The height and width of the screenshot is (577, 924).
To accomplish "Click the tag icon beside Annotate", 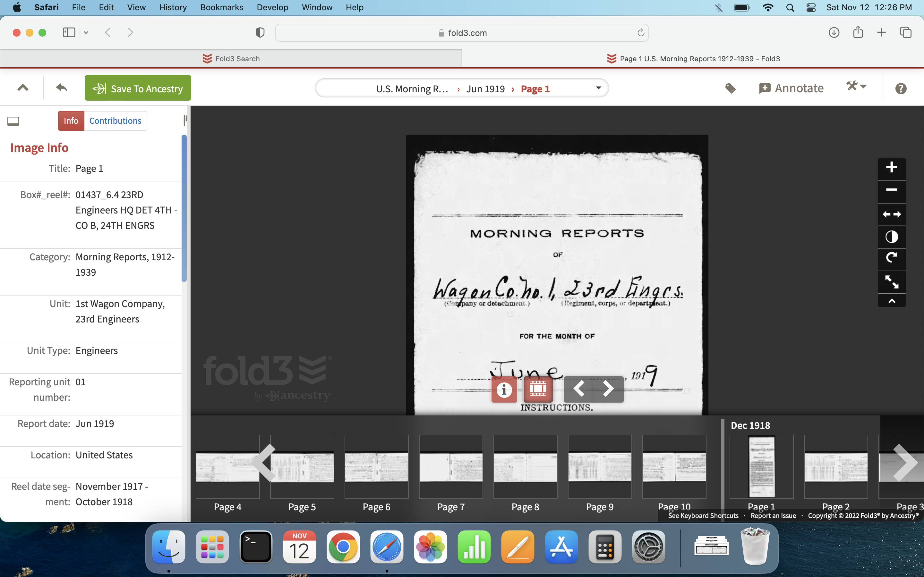I will point(730,88).
